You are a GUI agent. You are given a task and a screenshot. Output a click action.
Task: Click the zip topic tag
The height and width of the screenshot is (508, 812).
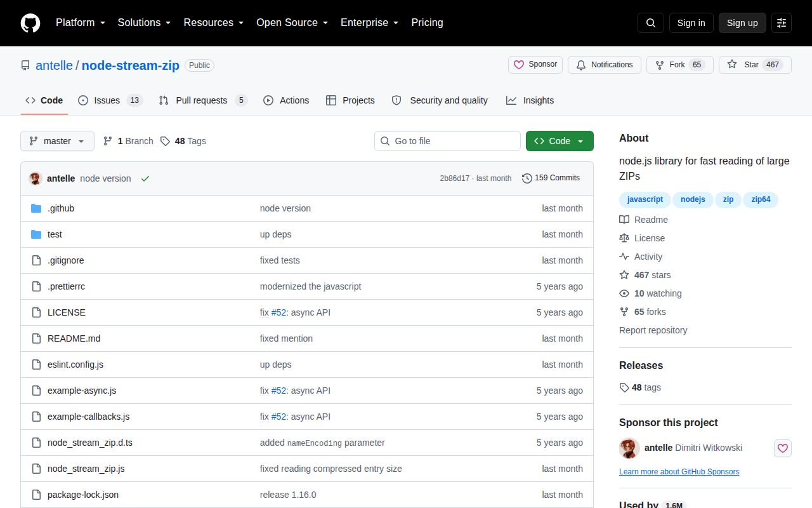click(728, 199)
